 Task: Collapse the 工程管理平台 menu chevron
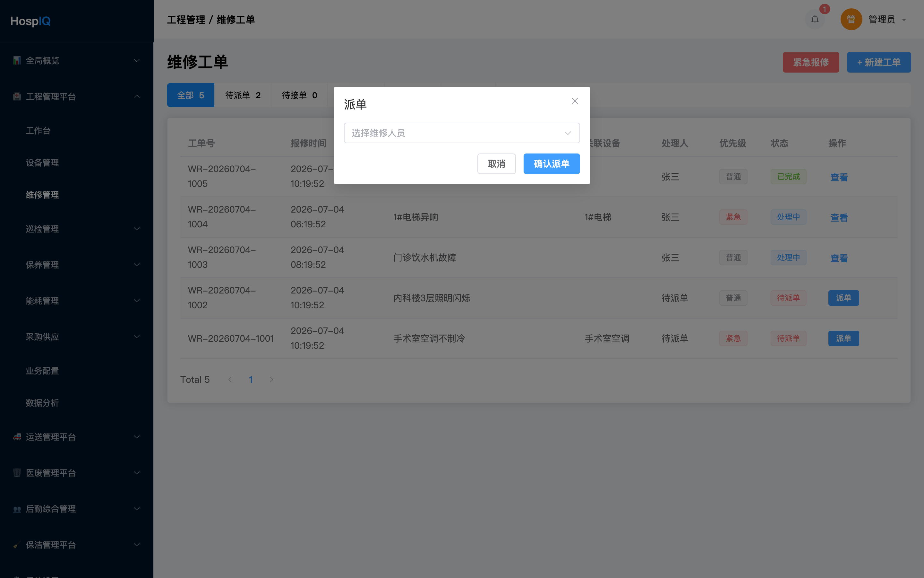point(137,96)
